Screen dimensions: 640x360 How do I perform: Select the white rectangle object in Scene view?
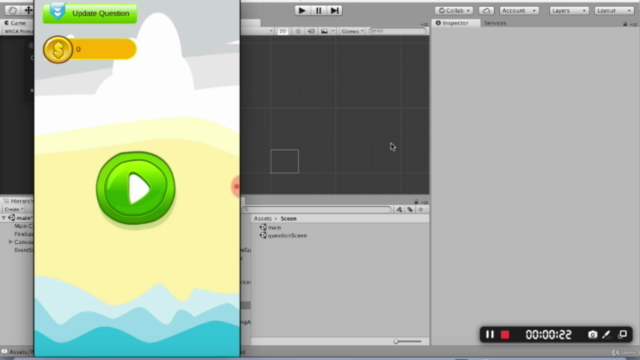[284, 161]
